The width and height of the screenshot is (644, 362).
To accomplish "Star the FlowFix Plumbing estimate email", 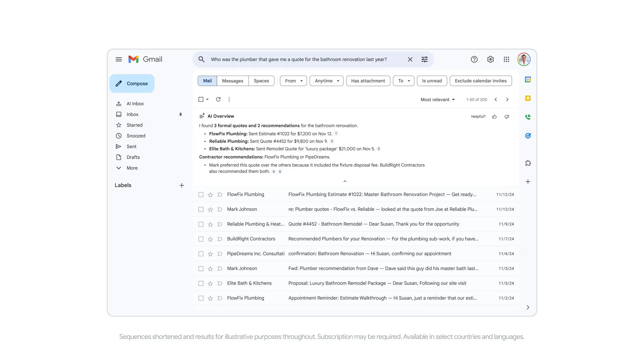I will (x=210, y=194).
